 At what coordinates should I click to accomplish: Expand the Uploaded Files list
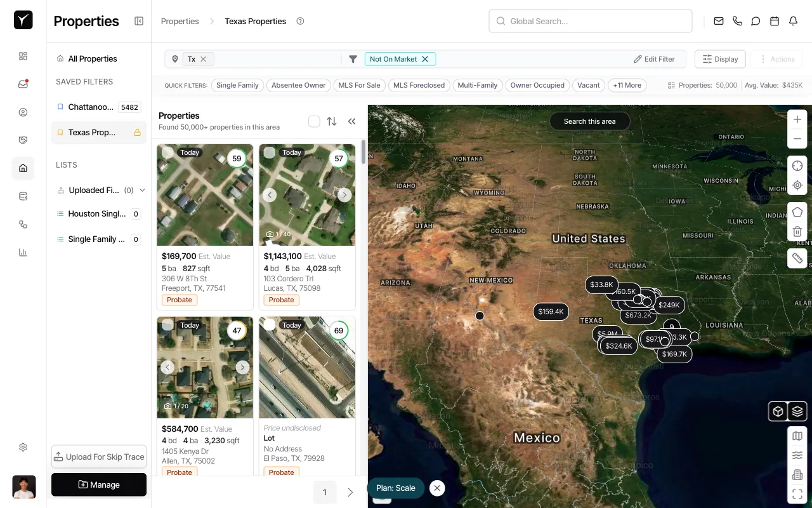tap(142, 190)
